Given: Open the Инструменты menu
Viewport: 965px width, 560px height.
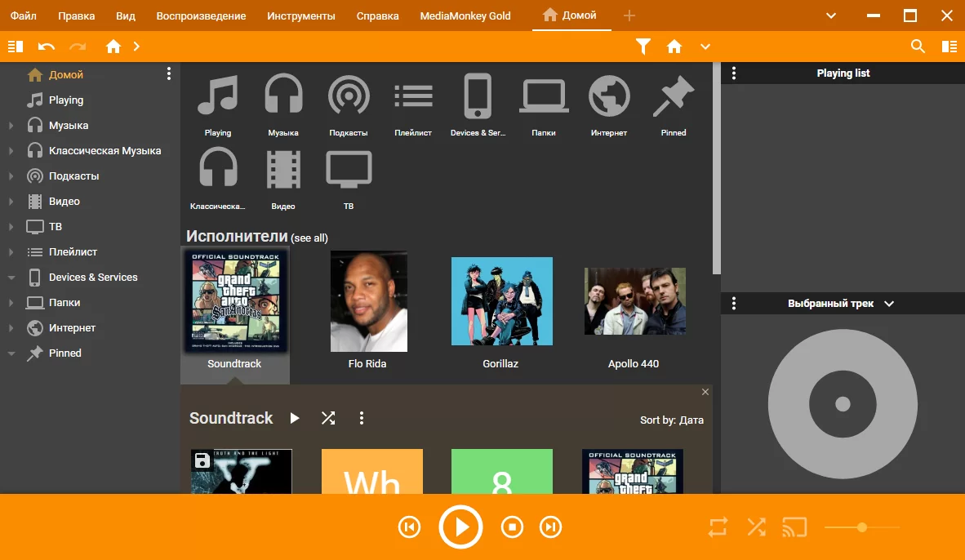Looking at the screenshot, I should (301, 16).
